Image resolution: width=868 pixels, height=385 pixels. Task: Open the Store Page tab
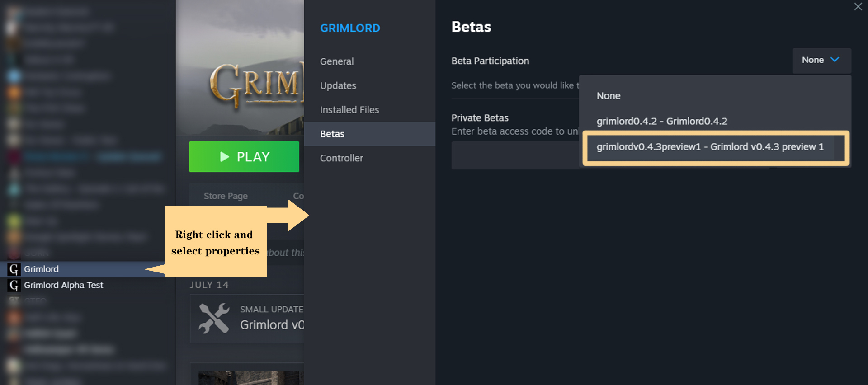226,196
